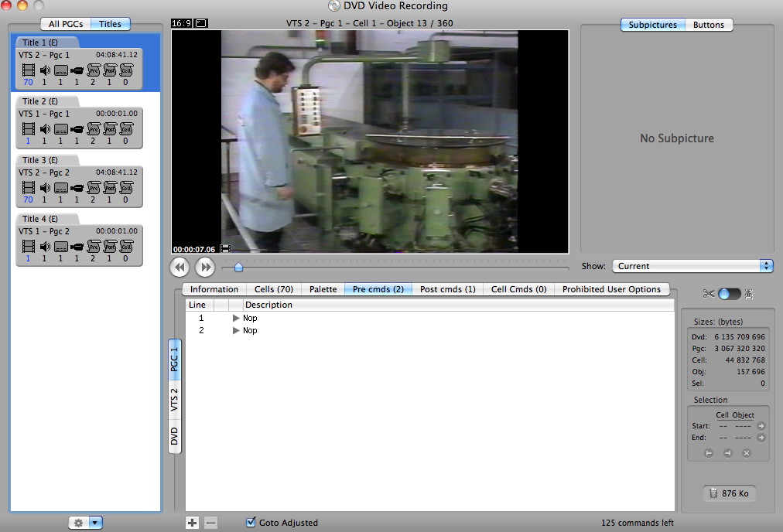Click the video preview frame
The width and height of the screenshot is (783, 532).
pos(370,142)
